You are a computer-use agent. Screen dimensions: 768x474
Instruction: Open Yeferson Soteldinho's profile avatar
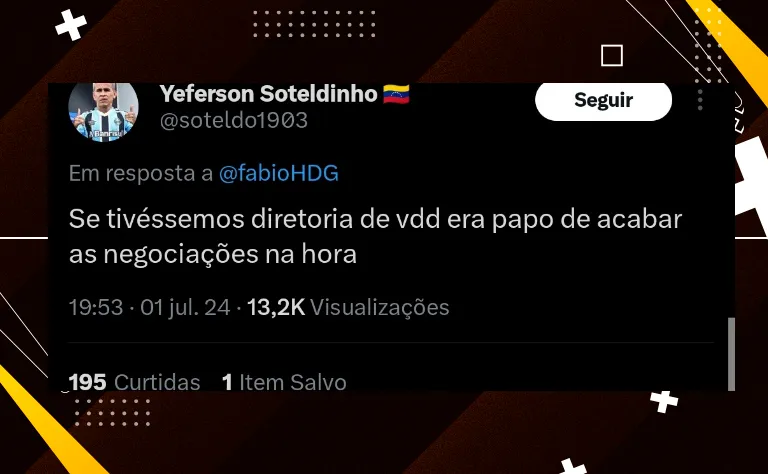[103, 113]
